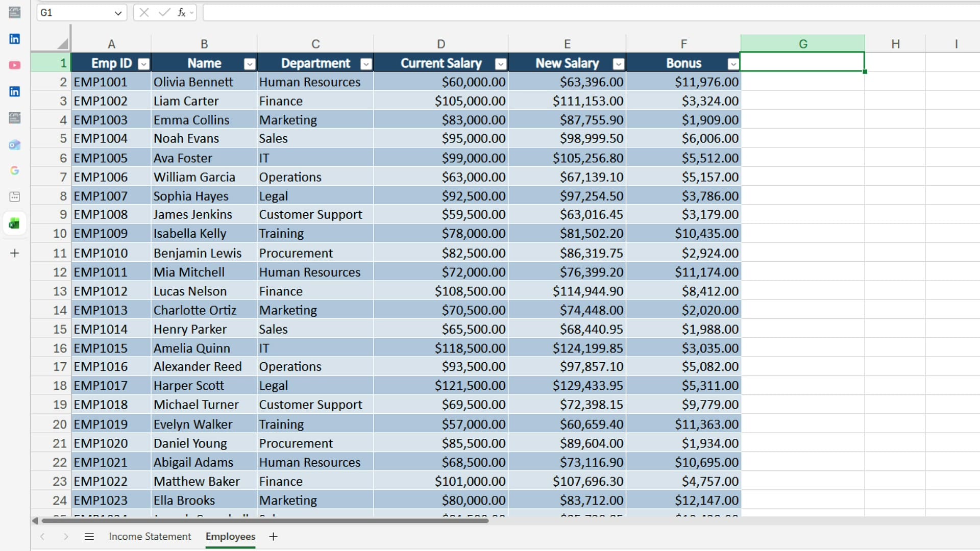Launch YouTube from the sidebar
Viewport: 980px width, 551px height.
click(x=15, y=65)
